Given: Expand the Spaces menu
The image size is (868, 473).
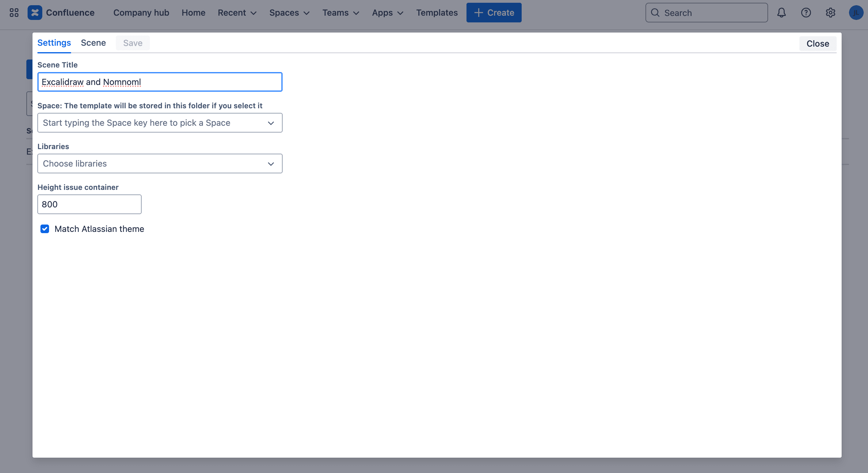Looking at the screenshot, I should click(289, 13).
